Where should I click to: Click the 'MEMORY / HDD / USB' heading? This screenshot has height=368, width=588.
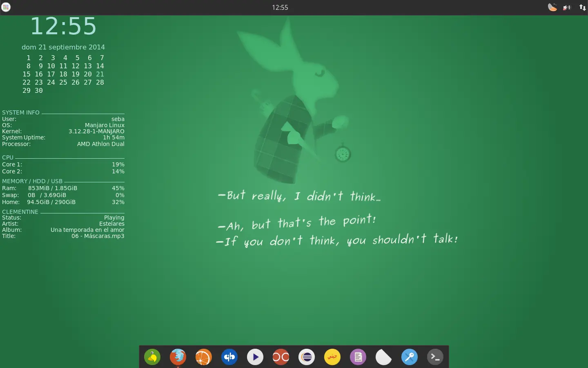tap(32, 181)
